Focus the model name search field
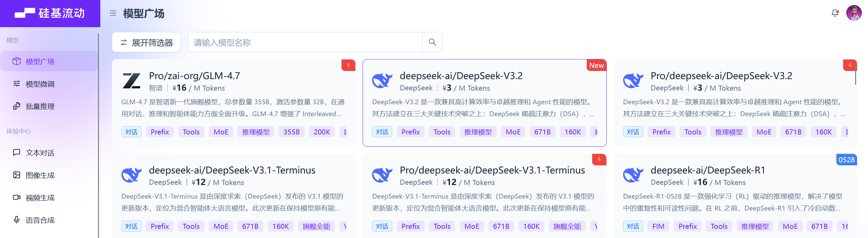Screen dimensions: 868x238 (x=305, y=42)
